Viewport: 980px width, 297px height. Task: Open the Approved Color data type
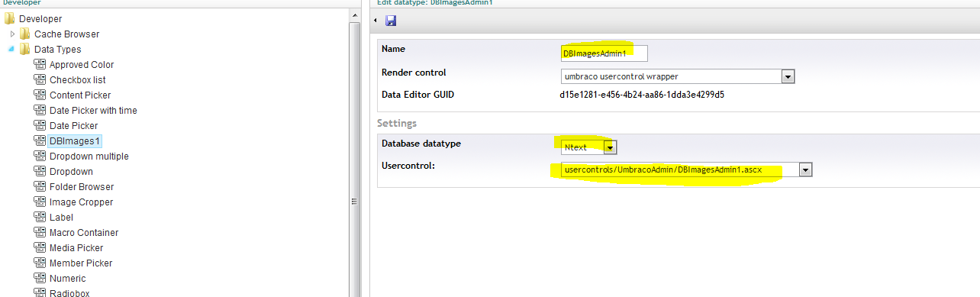82,64
